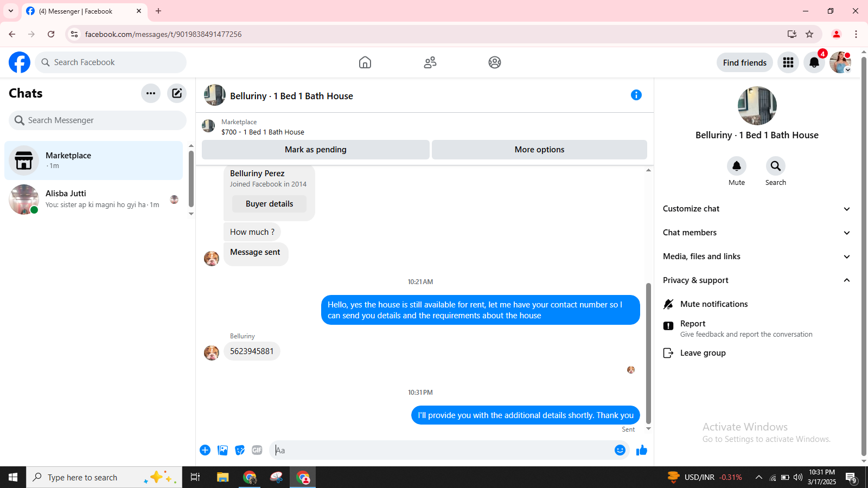Open the emoji picker

tap(620, 450)
